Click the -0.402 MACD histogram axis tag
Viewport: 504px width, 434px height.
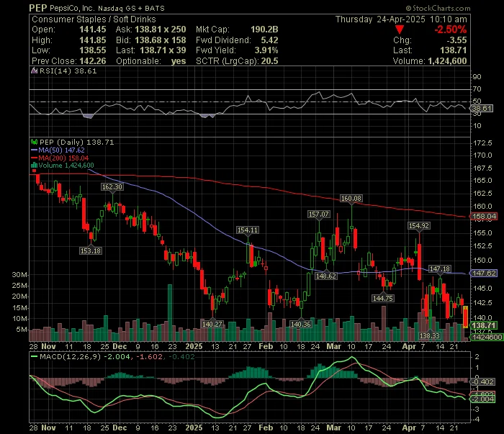(x=482, y=381)
